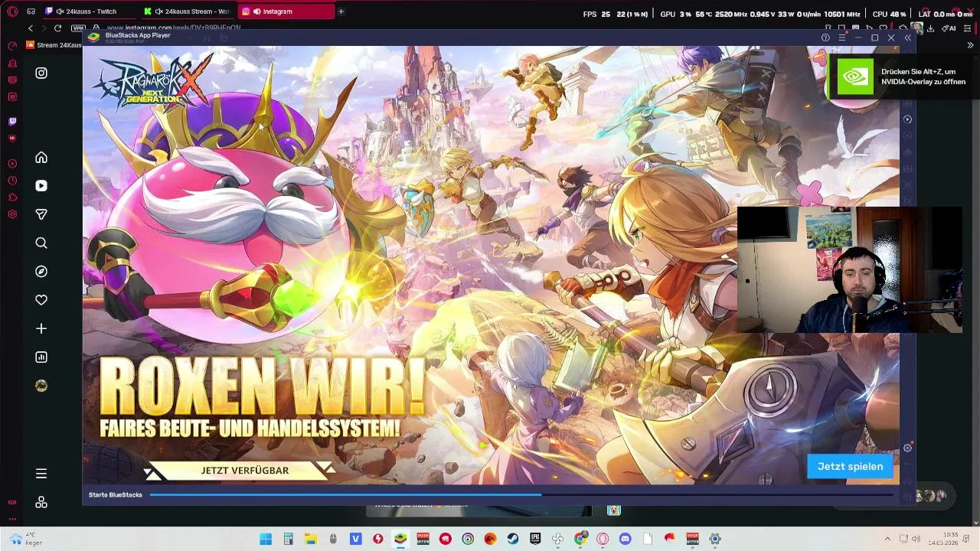Select the Instagram browser tab

click(286, 11)
